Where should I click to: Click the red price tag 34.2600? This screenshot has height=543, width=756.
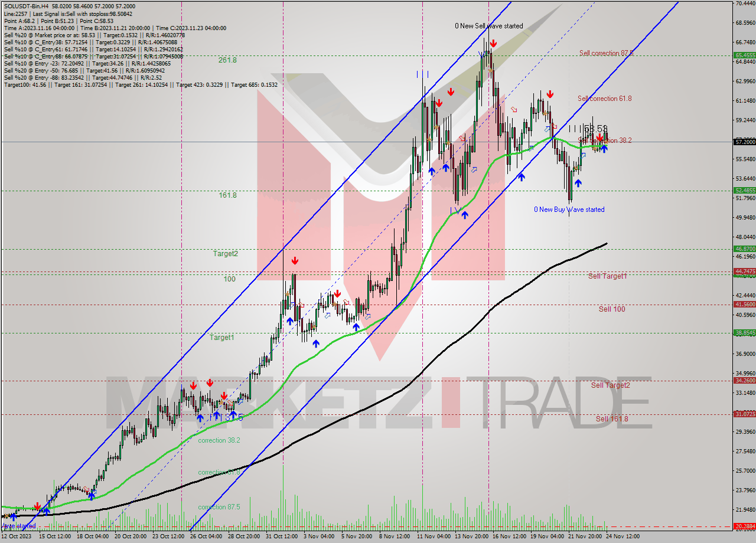click(744, 380)
